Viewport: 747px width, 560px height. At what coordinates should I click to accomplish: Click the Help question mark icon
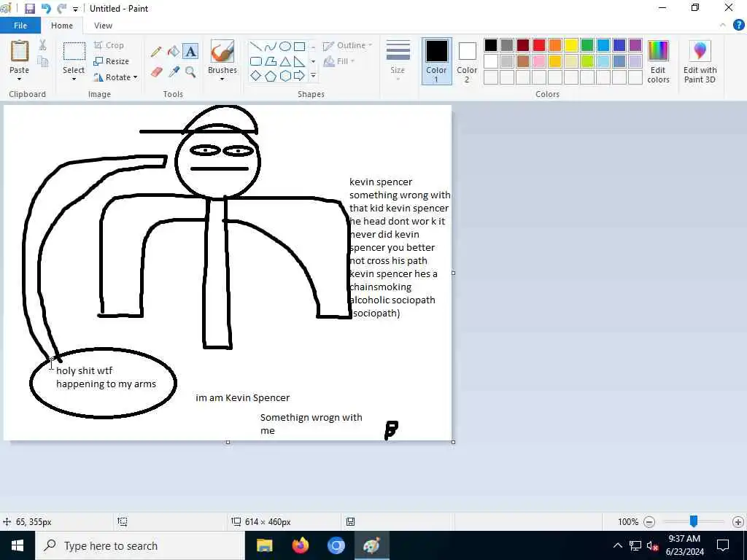click(x=738, y=26)
